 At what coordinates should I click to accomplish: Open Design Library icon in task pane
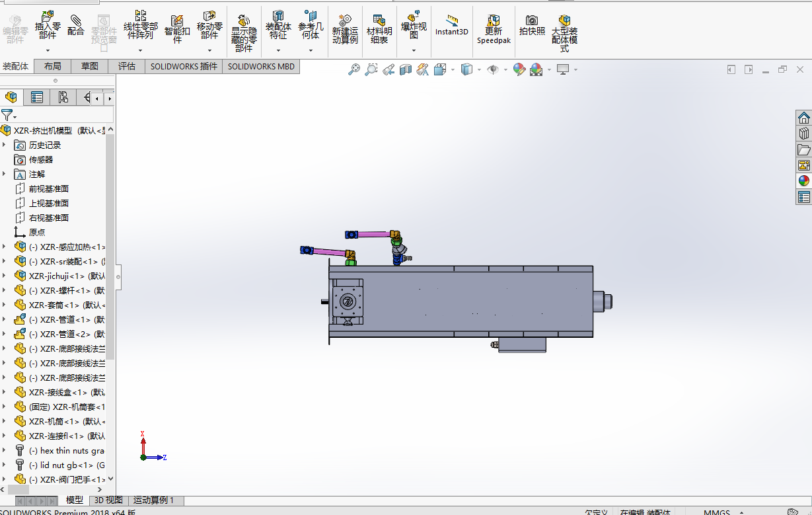[804, 134]
